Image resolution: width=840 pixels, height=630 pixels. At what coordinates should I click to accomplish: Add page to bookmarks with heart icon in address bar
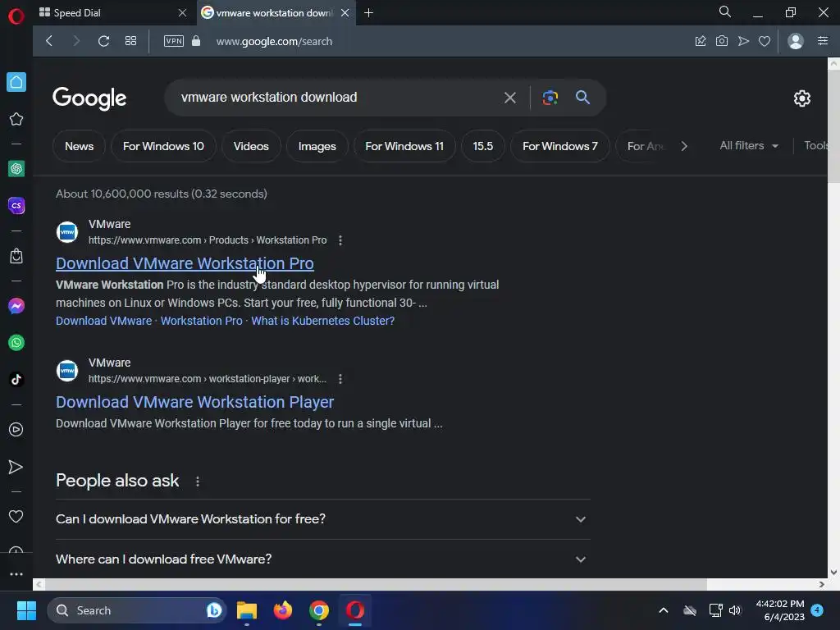click(x=765, y=41)
